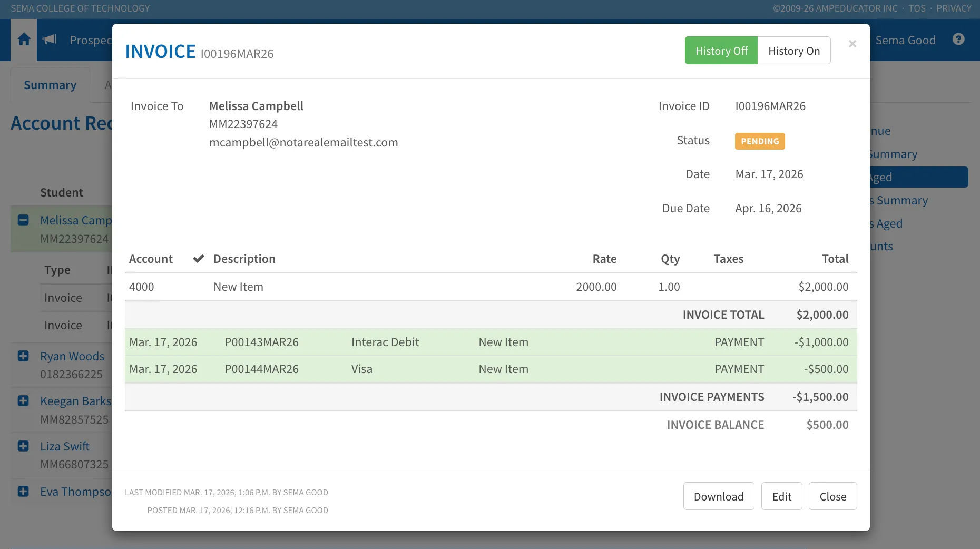Open Ryan Woods student link

[x=72, y=356]
